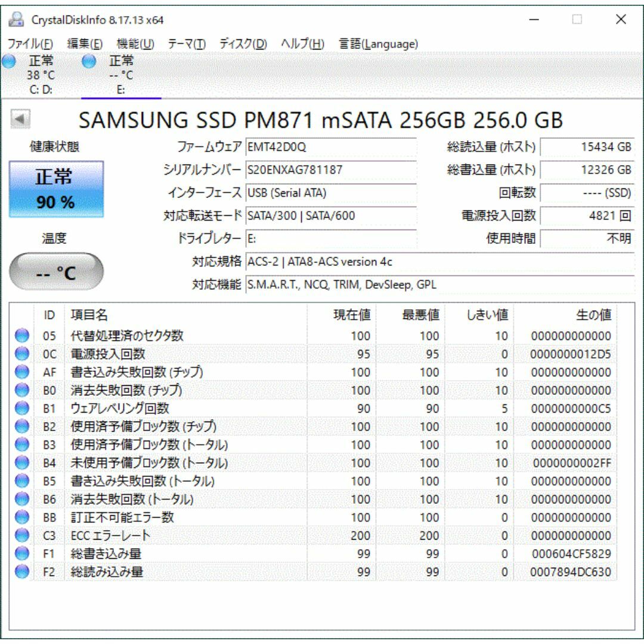Click total host reads value 15434 GB

pos(587,147)
